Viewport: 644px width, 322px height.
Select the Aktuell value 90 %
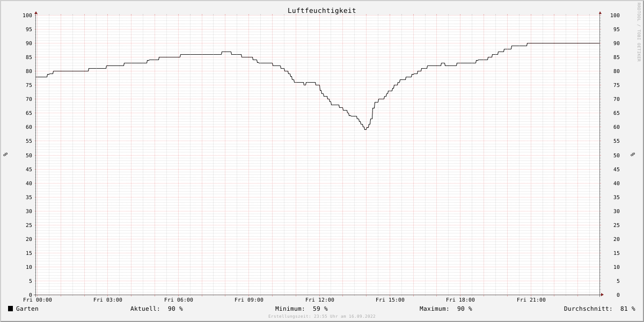tap(175, 309)
